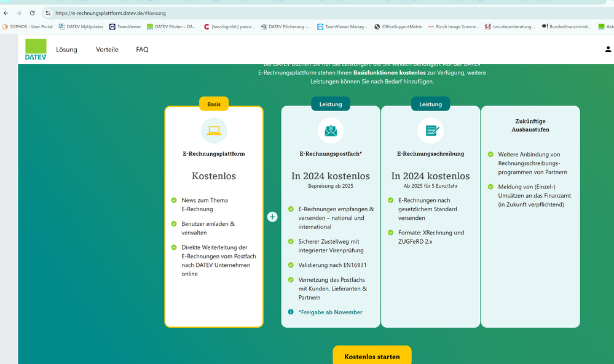Open the DATEV MyUpdates bookmark
The image size is (614, 364).
tap(81, 26)
